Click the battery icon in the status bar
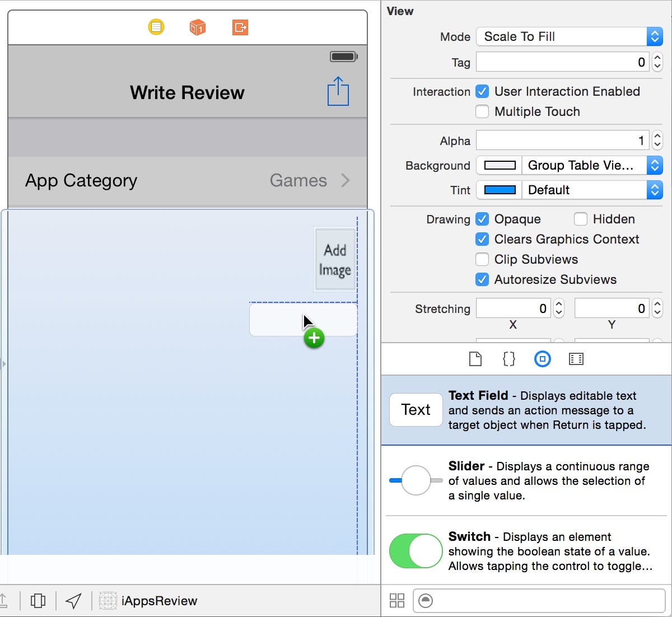The width and height of the screenshot is (672, 617). point(344,57)
